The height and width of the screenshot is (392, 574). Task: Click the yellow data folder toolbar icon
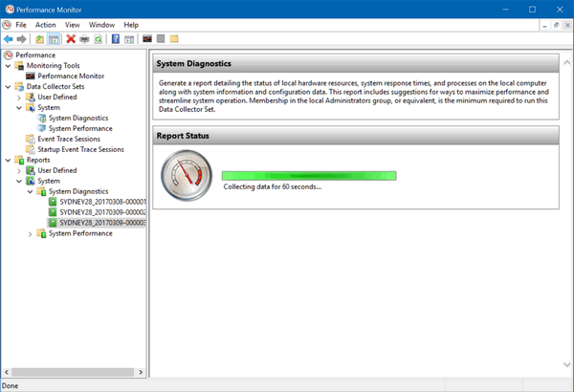(174, 38)
